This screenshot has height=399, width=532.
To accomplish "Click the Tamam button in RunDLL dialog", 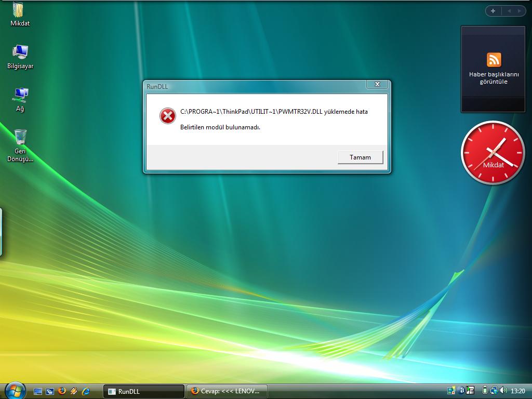I will pos(361,157).
